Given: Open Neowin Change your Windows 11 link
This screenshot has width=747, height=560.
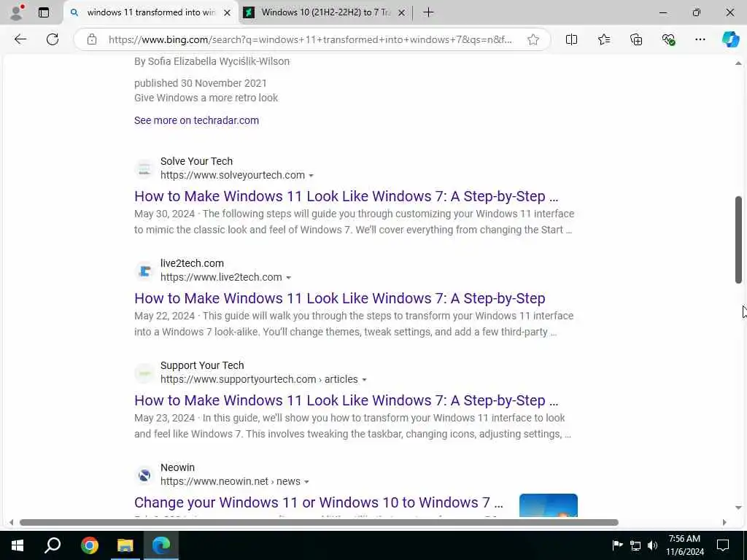Looking at the screenshot, I should click(319, 502).
